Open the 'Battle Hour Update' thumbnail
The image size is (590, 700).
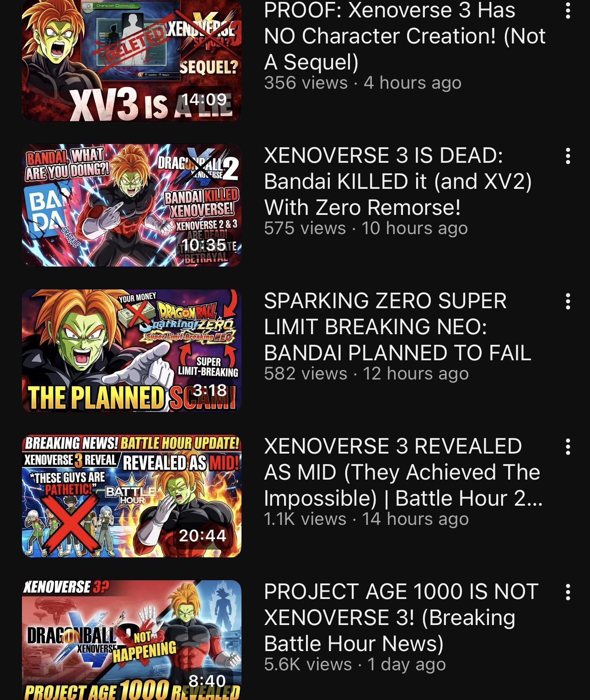(131, 496)
